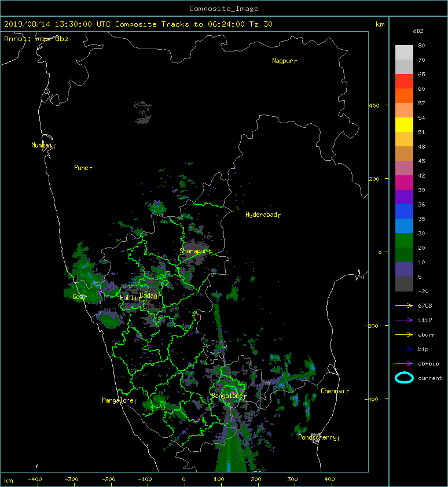Click the yellow 67CB arrow legend icon
The width and height of the screenshot is (448, 487).
404,306
